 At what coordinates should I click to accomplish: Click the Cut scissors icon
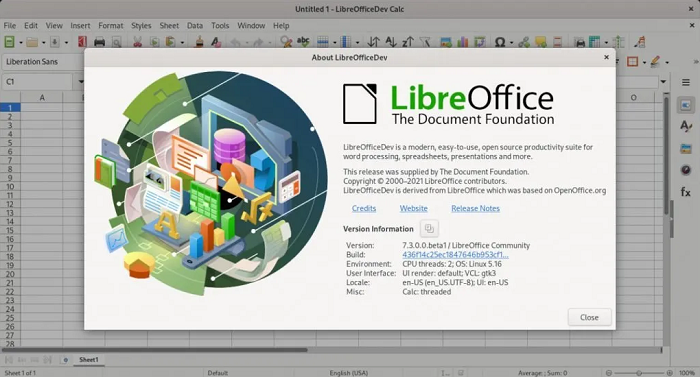(138, 42)
